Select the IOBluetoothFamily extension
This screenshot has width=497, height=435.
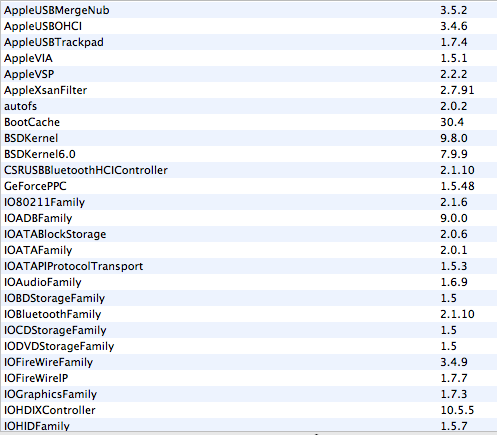pos(248,314)
